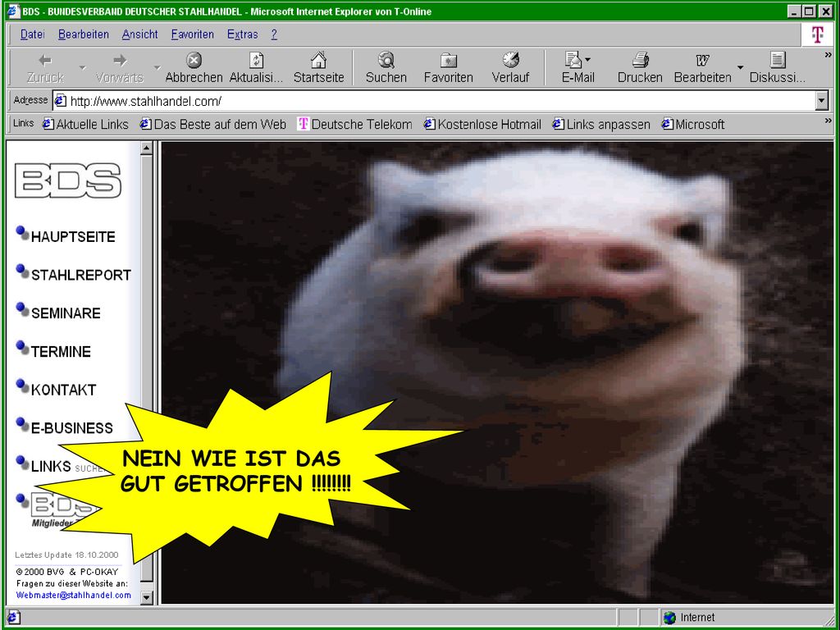Open the Bearbeiten toolbar dropdown arrow
The width and height of the screenshot is (840, 630).
click(741, 67)
